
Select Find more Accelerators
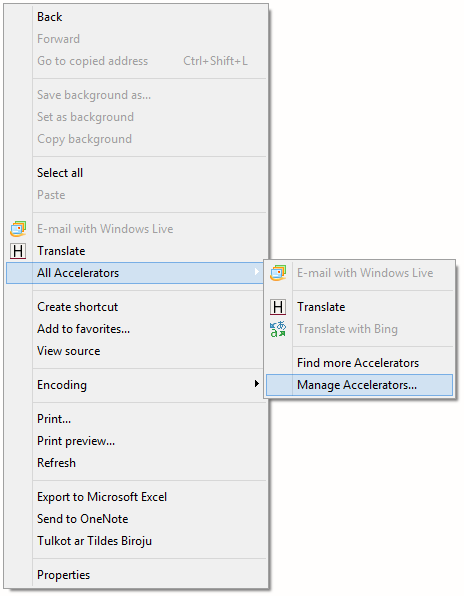click(x=359, y=363)
